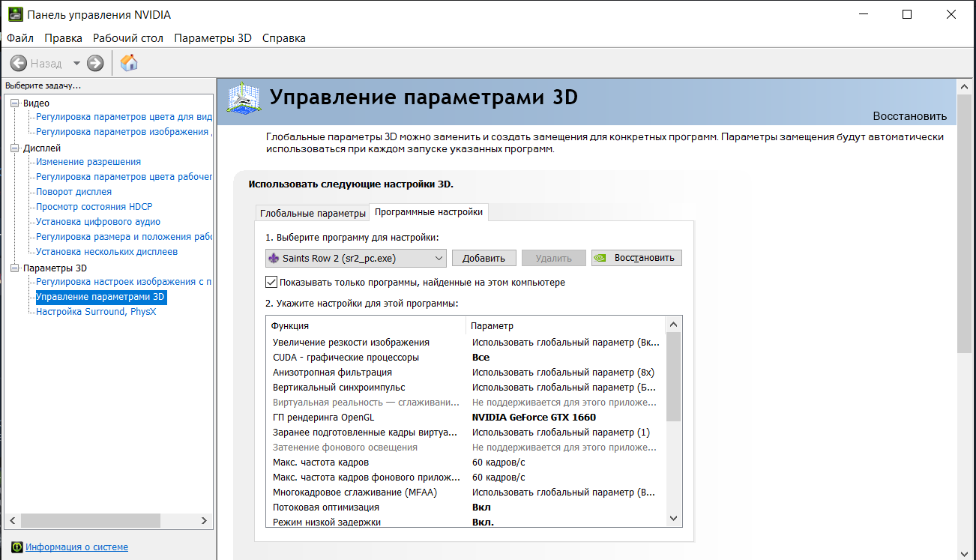Open Регулировка размера и положения рабочего стола
This screenshot has width=976, height=560.
(124, 237)
